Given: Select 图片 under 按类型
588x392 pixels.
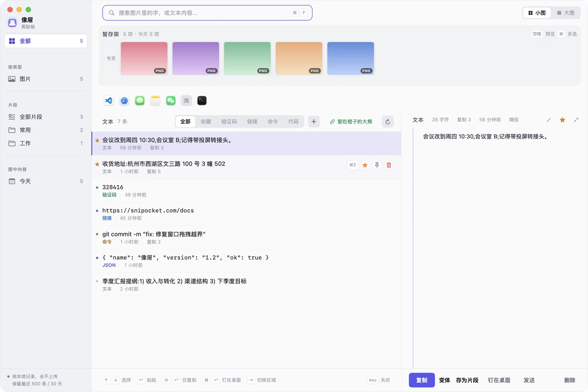Looking at the screenshot, I should click(46, 79).
